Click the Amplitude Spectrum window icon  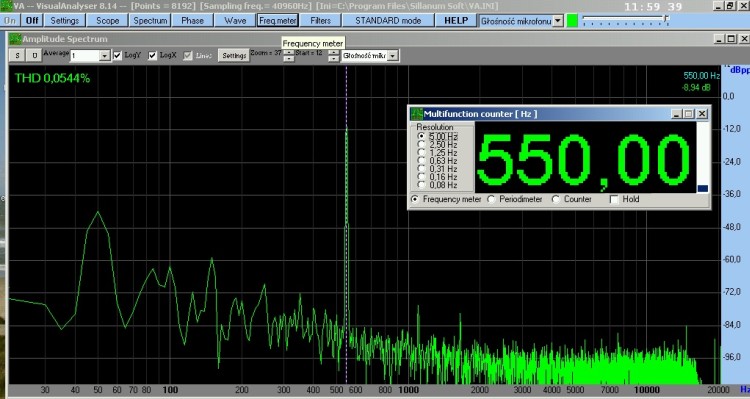[15, 39]
